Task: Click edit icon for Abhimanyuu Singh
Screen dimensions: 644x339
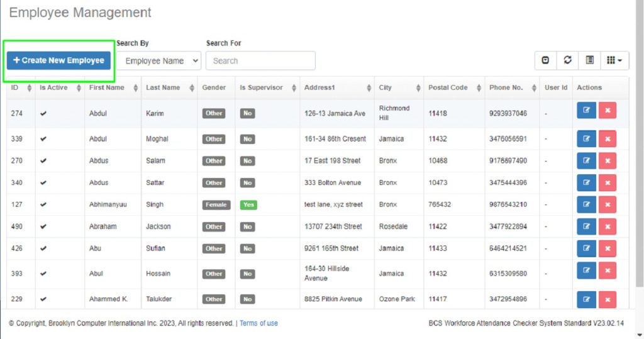Action: pyautogui.click(x=586, y=205)
